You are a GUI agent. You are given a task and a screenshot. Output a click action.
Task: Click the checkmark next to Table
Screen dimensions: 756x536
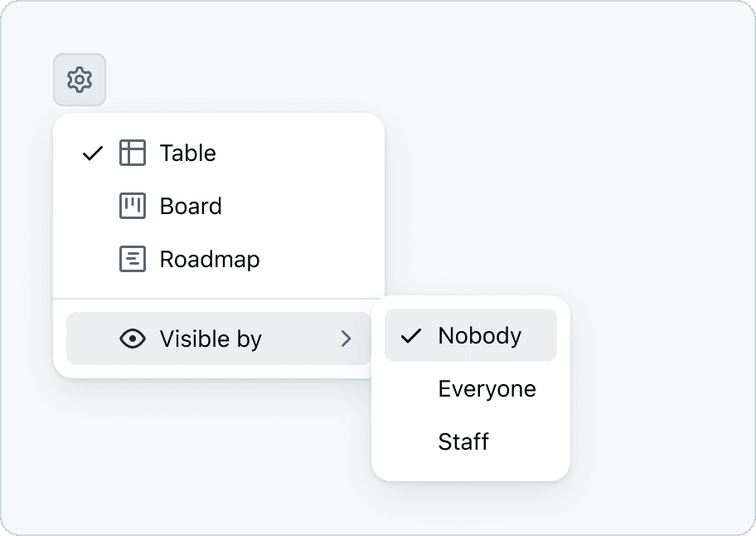pyautogui.click(x=93, y=153)
